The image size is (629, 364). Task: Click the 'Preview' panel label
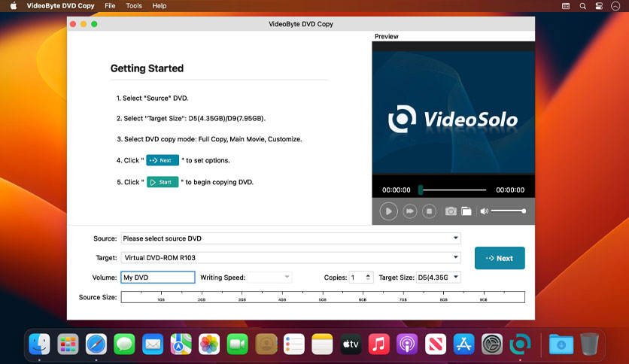[386, 36]
